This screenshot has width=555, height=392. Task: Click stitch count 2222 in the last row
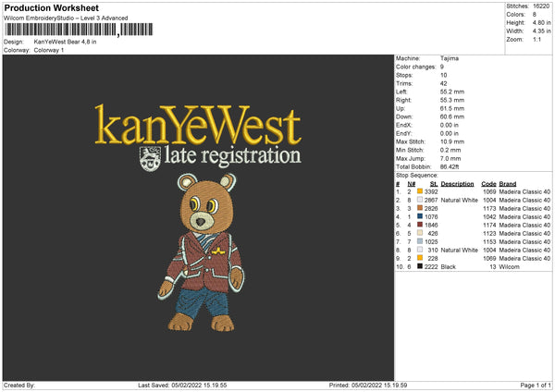coord(431,267)
